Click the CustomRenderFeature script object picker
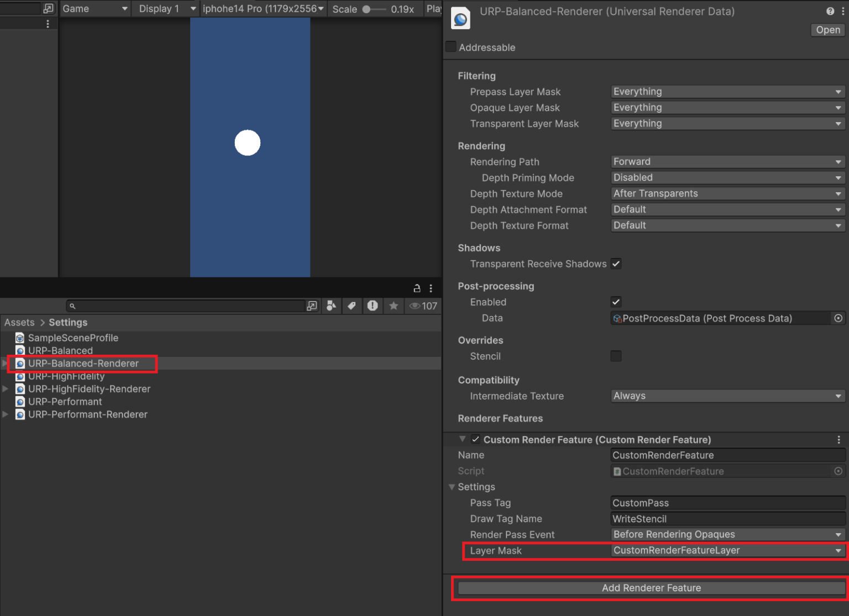Viewport: 849px width, 616px height. [x=838, y=471]
